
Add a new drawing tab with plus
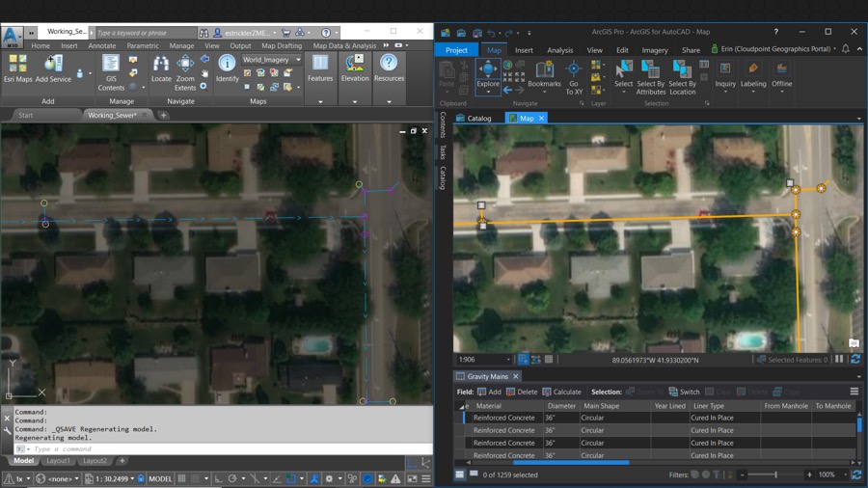pos(163,115)
